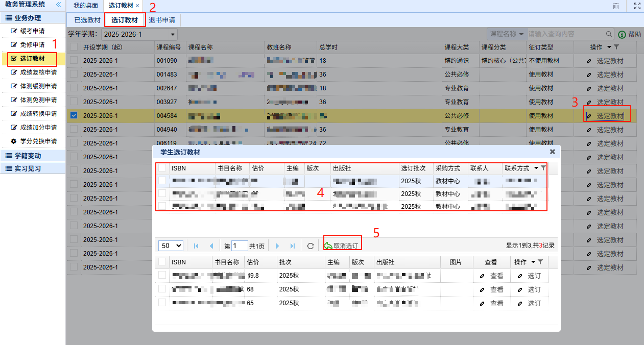Collapse the sidebar with the double-chevron icon
The image size is (644, 345).
[x=58, y=5]
